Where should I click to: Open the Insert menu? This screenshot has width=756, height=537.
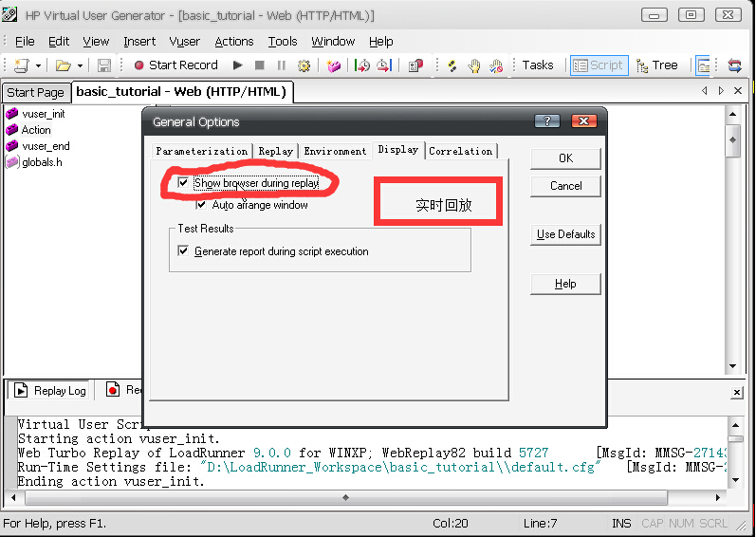click(139, 42)
